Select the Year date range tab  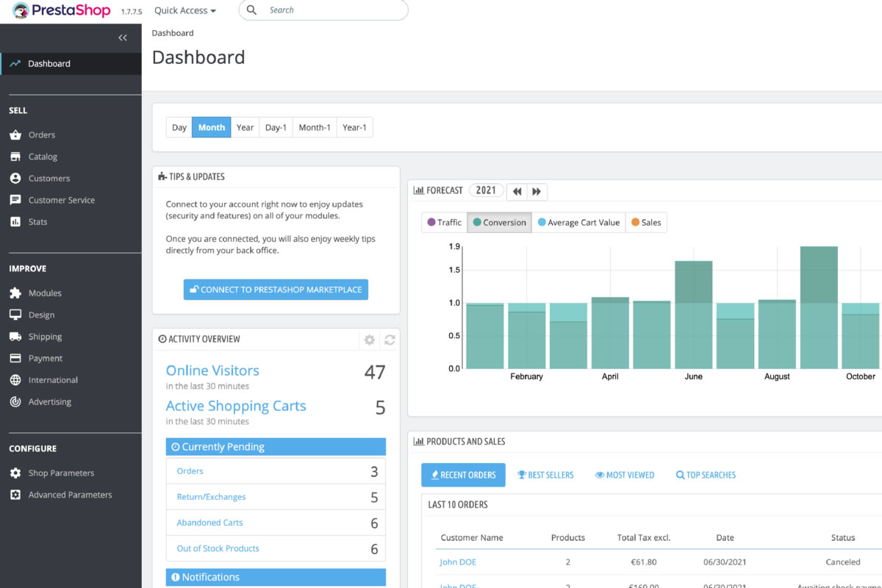pos(245,127)
